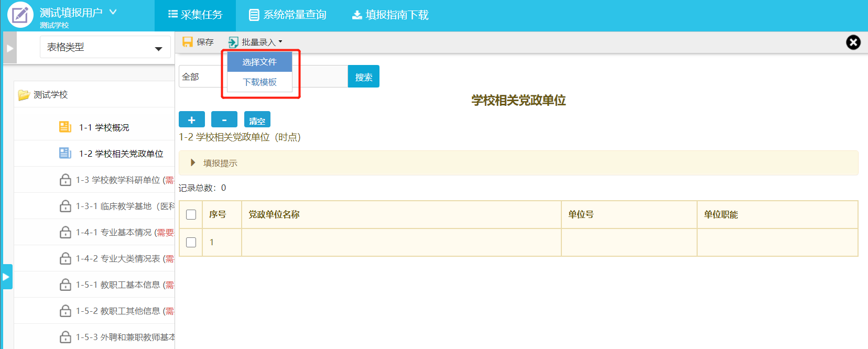The width and height of the screenshot is (868, 349).
Task: Toggle the select-all checkbox in the table header
Action: 191,215
